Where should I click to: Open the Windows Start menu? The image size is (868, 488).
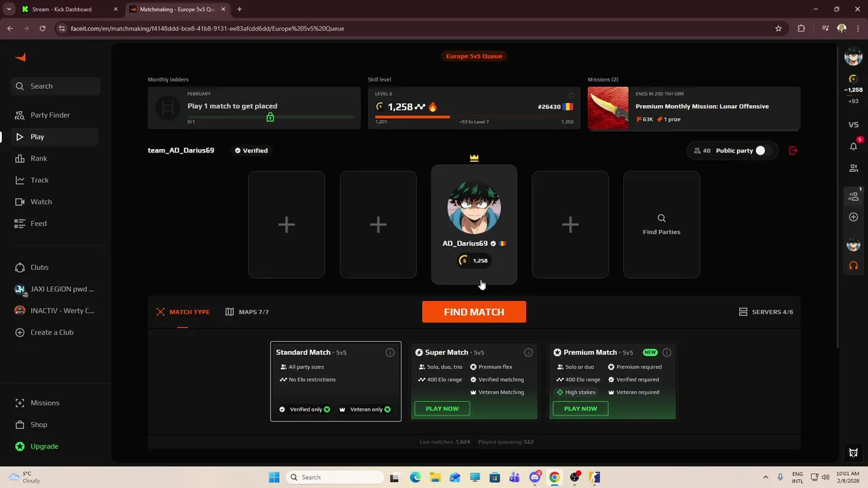[x=274, y=477]
